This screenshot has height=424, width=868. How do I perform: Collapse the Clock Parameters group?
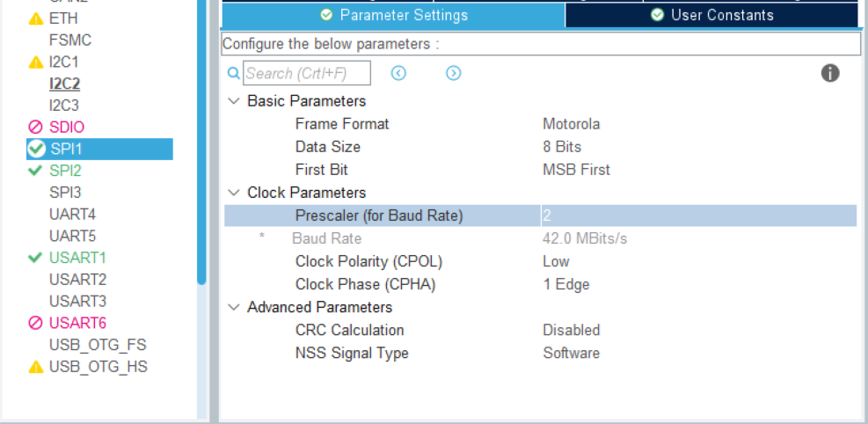click(x=234, y=193)
